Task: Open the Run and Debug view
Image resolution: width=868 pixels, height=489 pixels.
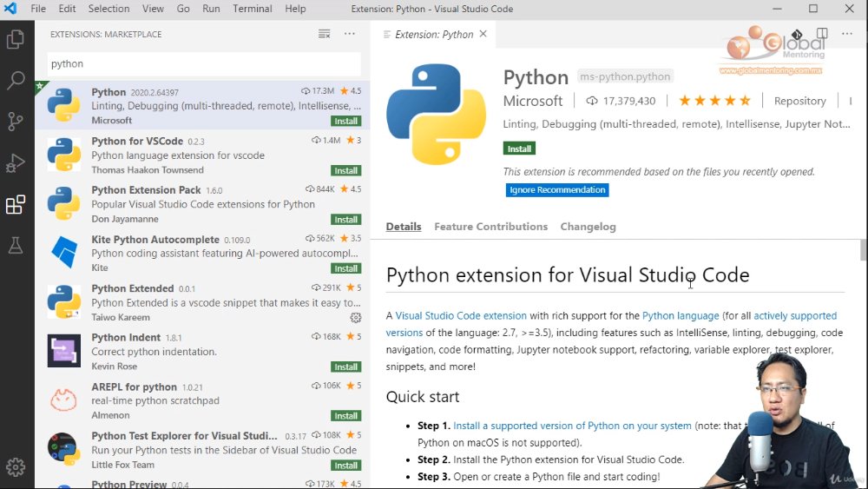Action: [16, 162]
